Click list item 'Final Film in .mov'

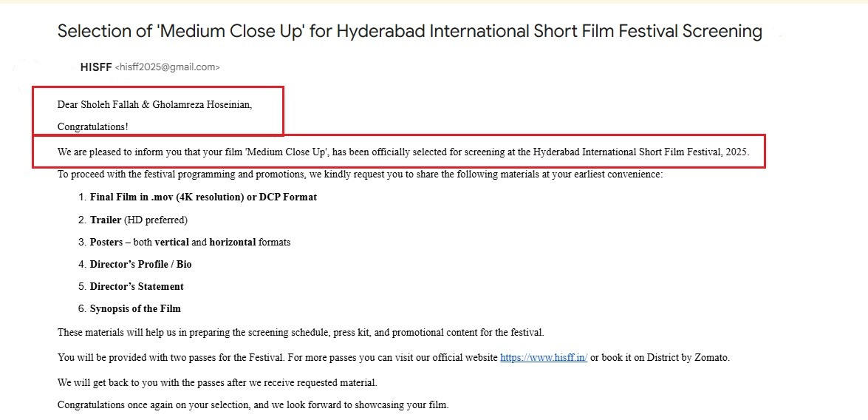coord(203,197)
